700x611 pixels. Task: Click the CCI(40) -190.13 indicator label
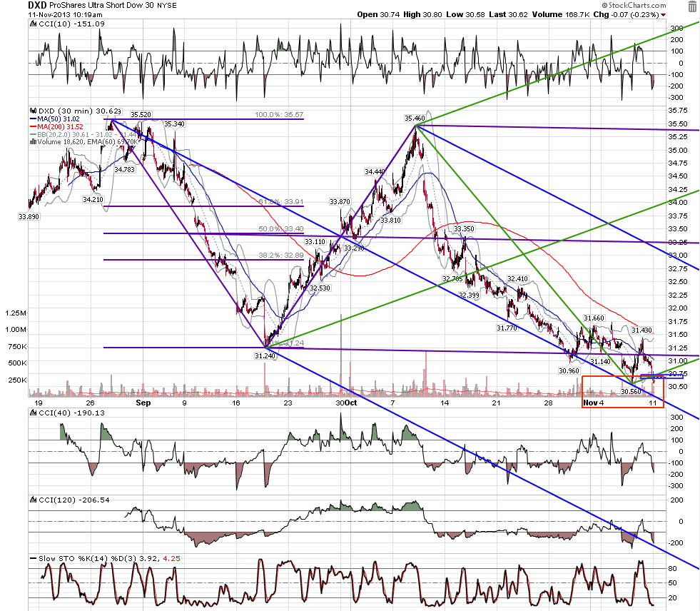72,413
